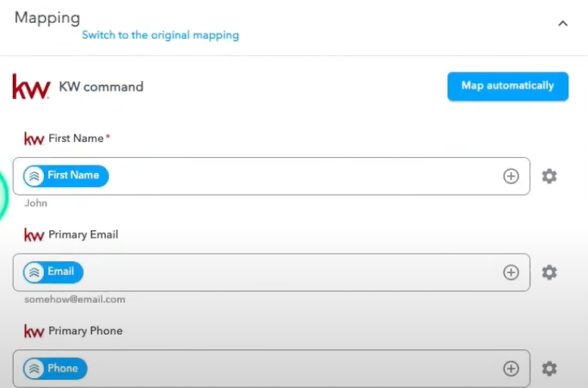Focus the First Name mapping input box
588x388 pixels.
pyautogui.click(x=271, y=176)
